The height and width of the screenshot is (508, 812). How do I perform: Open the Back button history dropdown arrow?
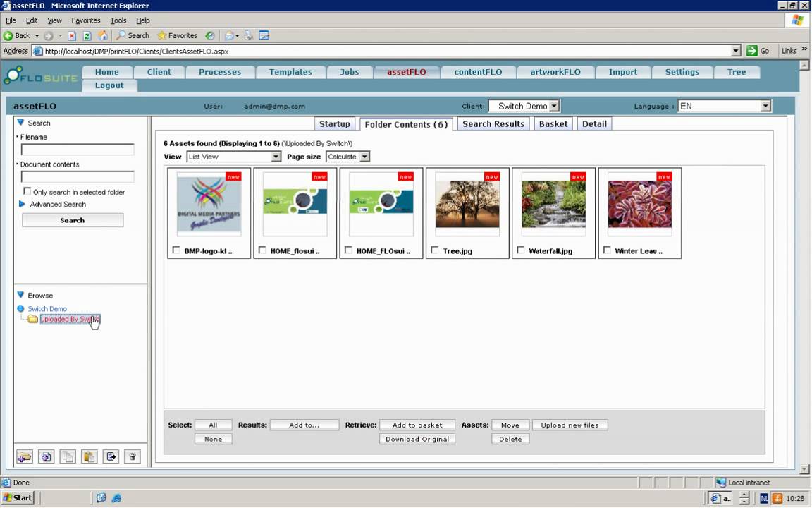(x=37, y=36)
